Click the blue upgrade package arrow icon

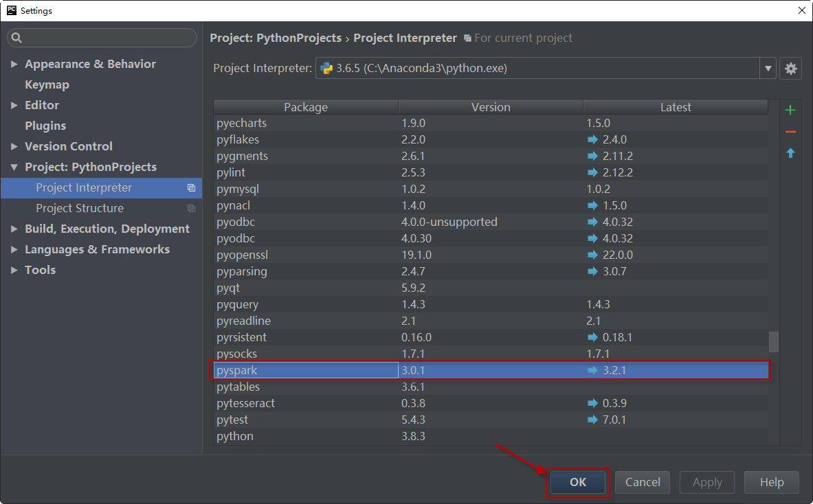(790, 153)
